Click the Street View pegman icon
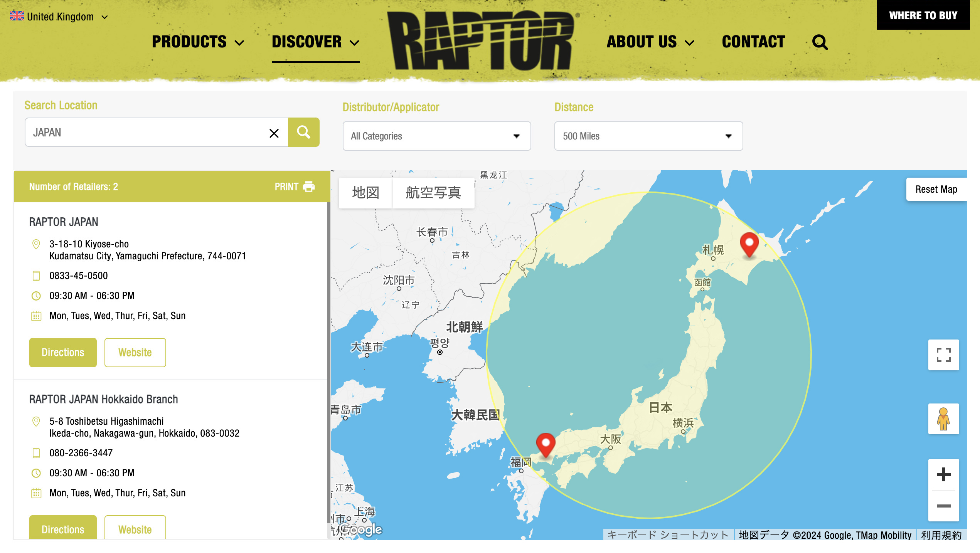 click(943, 419)
